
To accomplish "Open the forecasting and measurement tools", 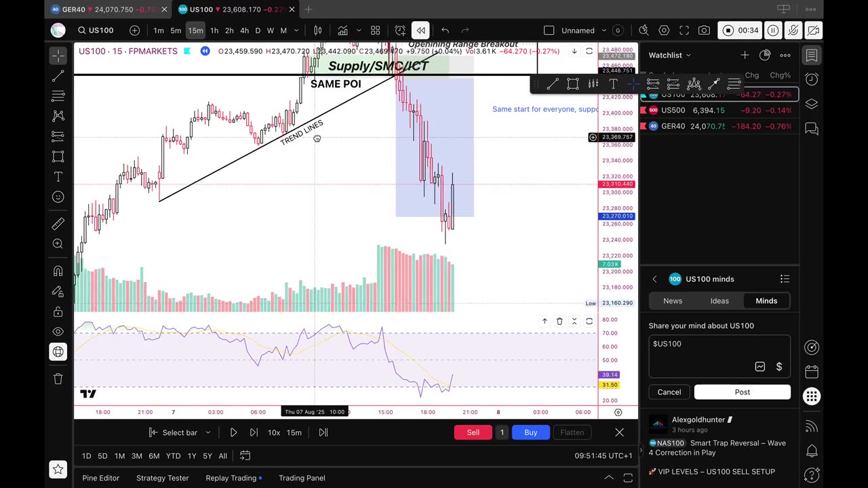I will 58,136.
